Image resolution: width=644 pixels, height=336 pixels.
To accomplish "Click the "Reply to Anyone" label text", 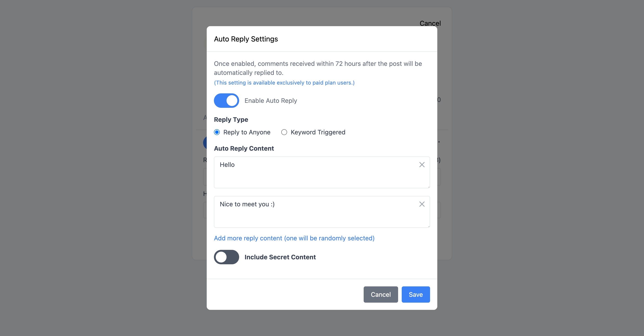I will [x=247, y=132].
